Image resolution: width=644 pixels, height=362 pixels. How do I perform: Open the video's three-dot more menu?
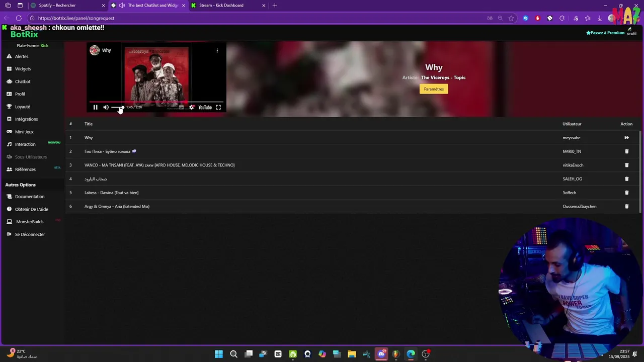click(x=217, y=50)
